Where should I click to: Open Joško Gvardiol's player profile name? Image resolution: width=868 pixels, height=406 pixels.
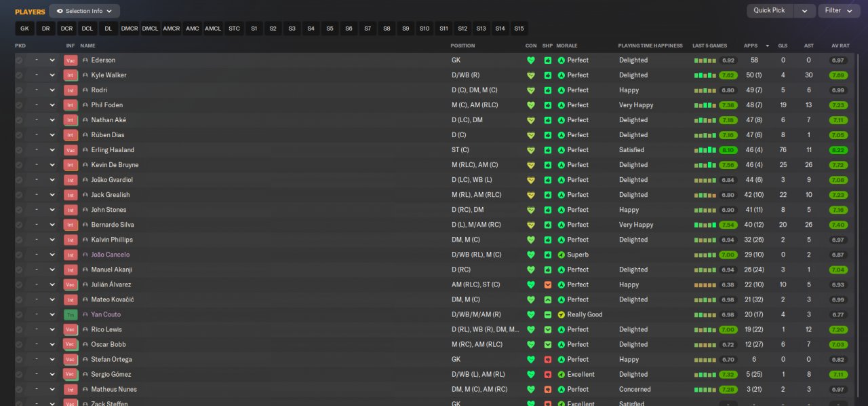(x=112, y=180)
